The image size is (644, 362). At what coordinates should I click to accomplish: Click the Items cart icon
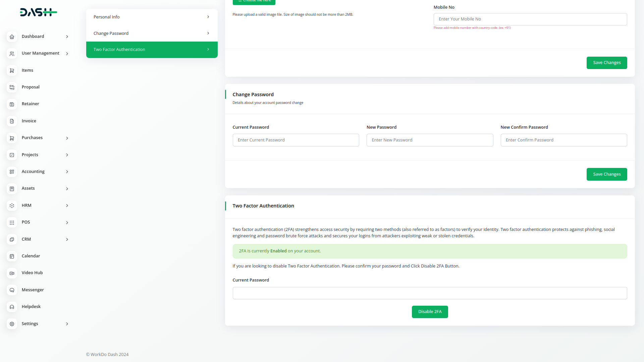pos(12,70)
